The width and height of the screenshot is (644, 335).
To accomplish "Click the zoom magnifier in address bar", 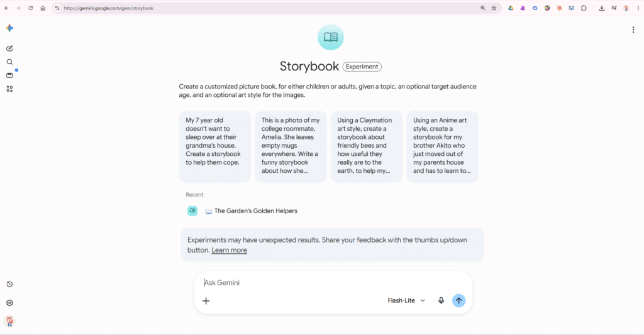I will (x=483, y=8).
